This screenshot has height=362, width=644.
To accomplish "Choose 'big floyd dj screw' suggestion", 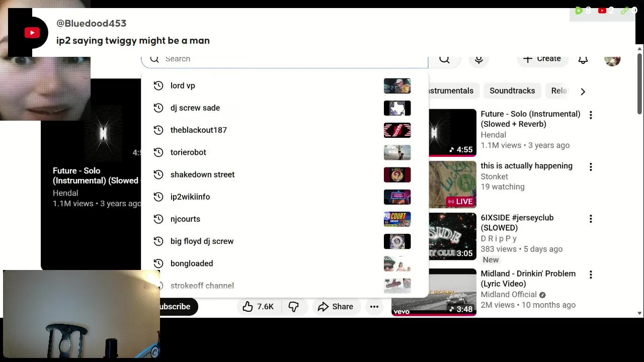I will click(285, 241).
